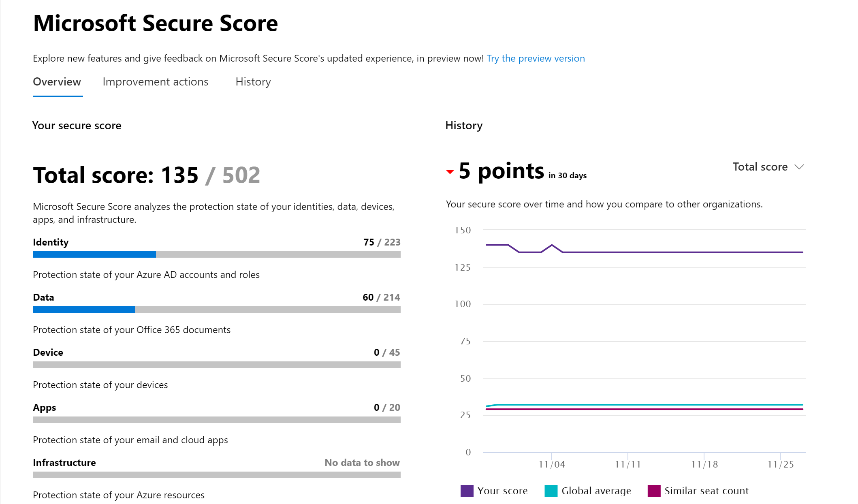The image size is (858, 504).
Task: Open the preview version link
Action: 536,58
